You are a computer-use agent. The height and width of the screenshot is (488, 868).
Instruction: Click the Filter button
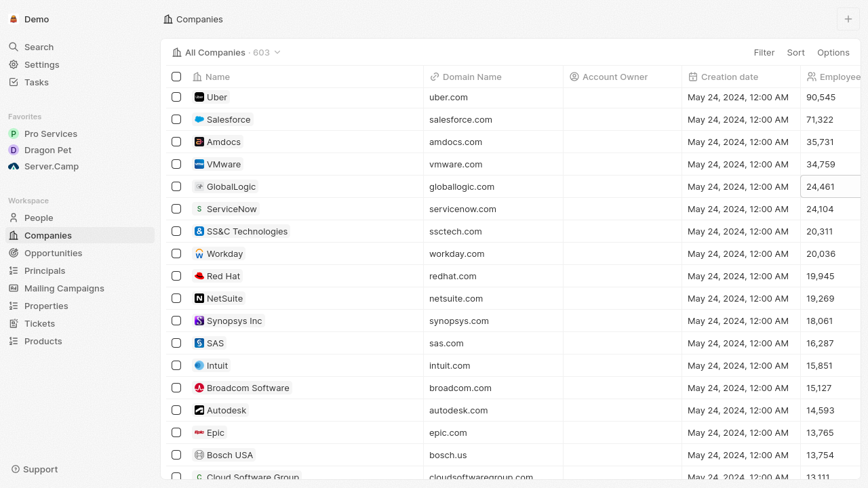tap(764, 52)
